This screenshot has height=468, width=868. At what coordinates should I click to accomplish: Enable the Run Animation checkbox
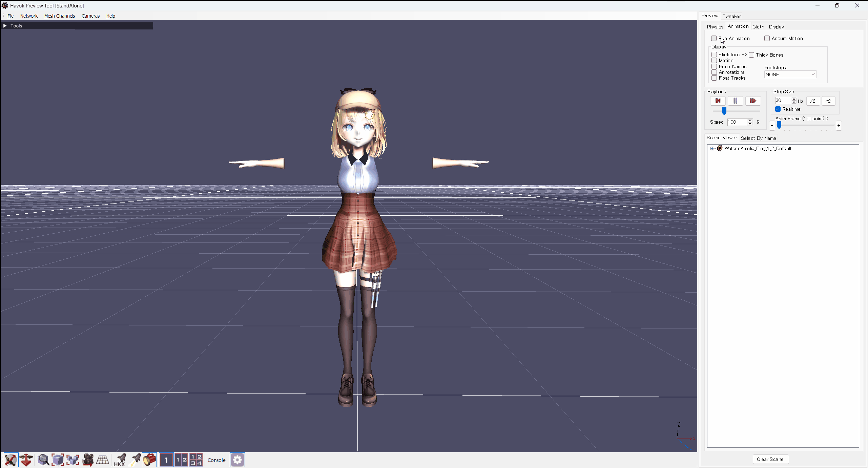tap(714, 38)
